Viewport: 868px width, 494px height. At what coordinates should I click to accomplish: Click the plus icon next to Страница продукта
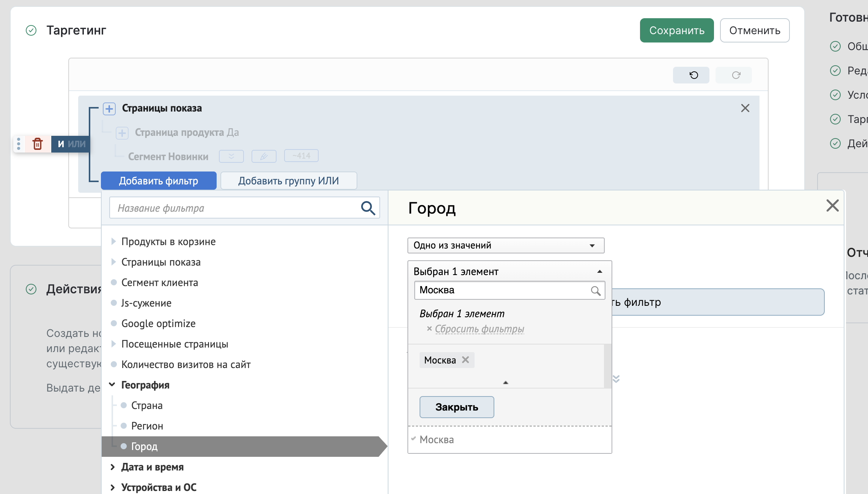pyautogui.click(x=122, y=133)
